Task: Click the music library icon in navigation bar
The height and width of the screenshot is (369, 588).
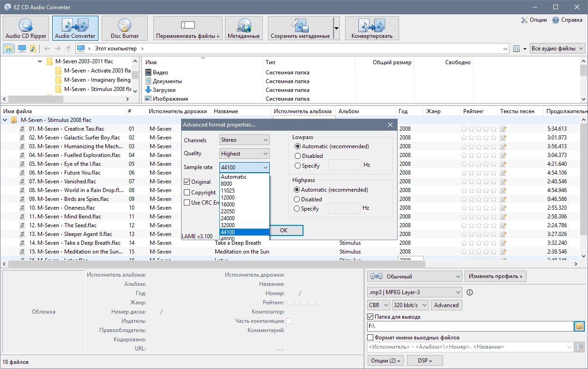Action: click(x=33, y=48)
